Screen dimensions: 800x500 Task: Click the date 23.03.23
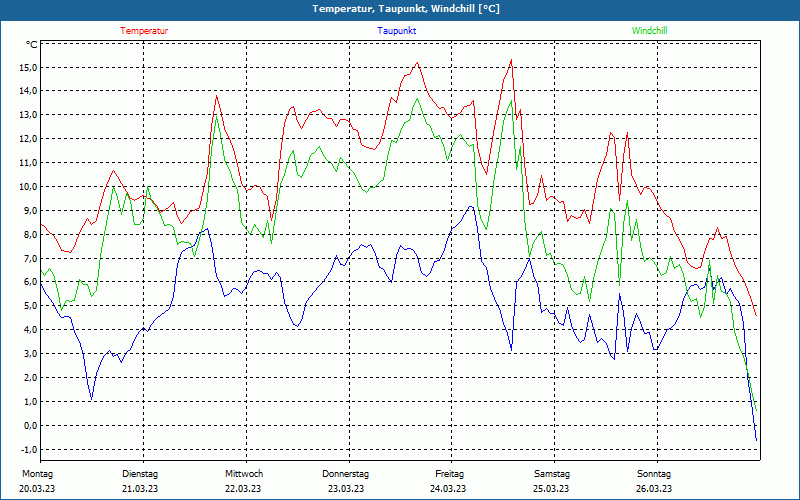click(346, 489)
